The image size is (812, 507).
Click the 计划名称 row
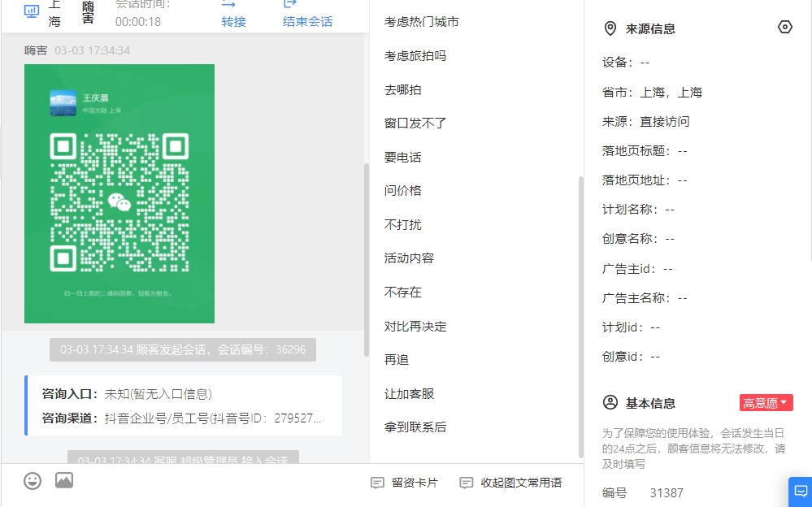click(639, 210)
